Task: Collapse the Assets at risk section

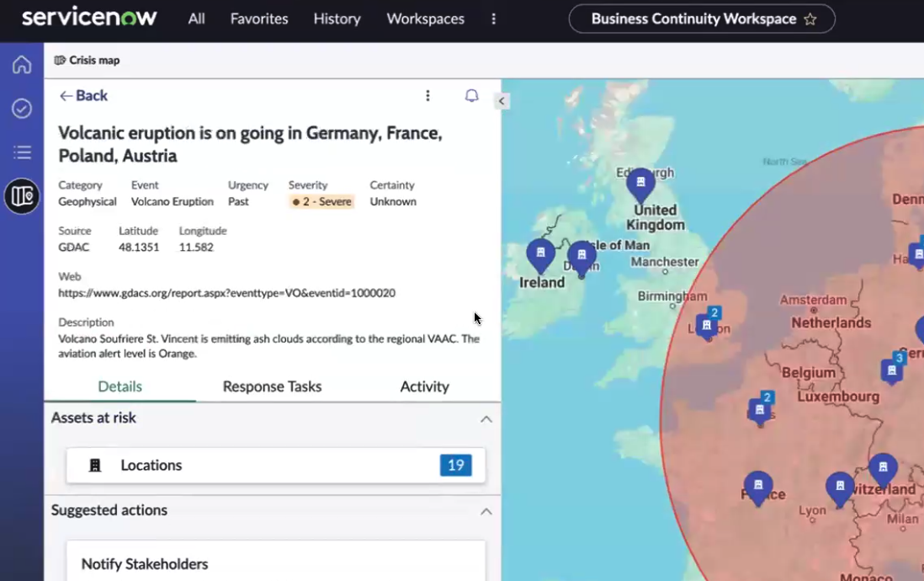Action: [x=486, y=418]
